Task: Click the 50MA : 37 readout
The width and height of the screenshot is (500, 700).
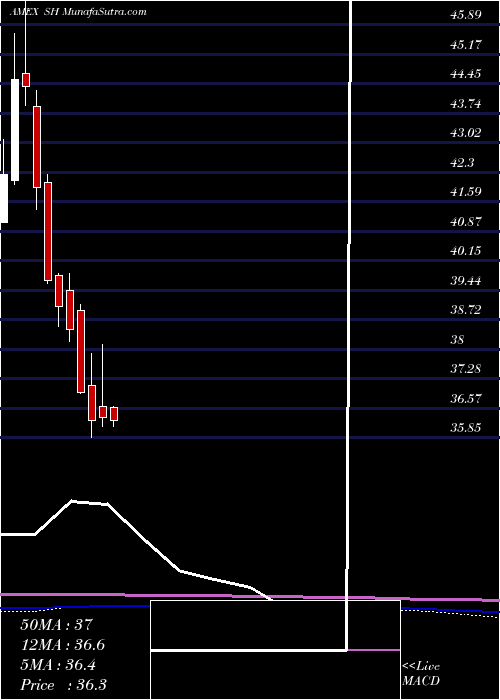Action: point(56,625)
